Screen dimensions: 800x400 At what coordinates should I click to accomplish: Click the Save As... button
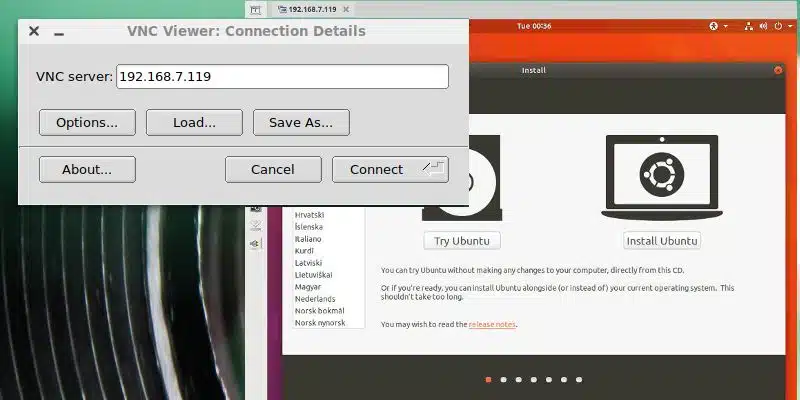click(301, 122)
